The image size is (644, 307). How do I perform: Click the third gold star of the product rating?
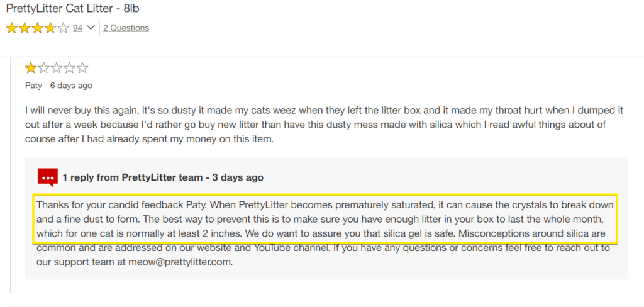pyautogui.click(x=37, y=28)
